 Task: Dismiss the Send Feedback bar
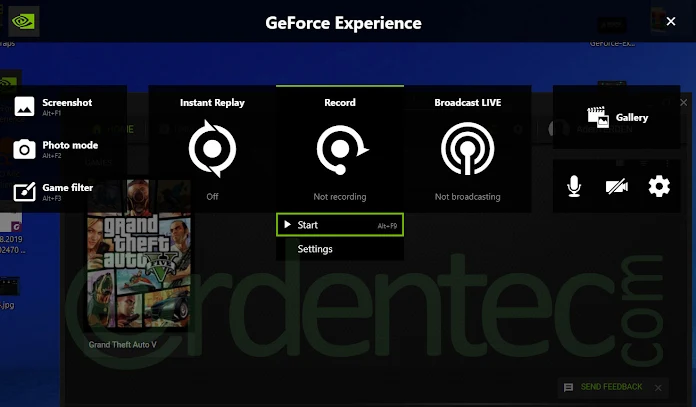click(x=658, y=388)
